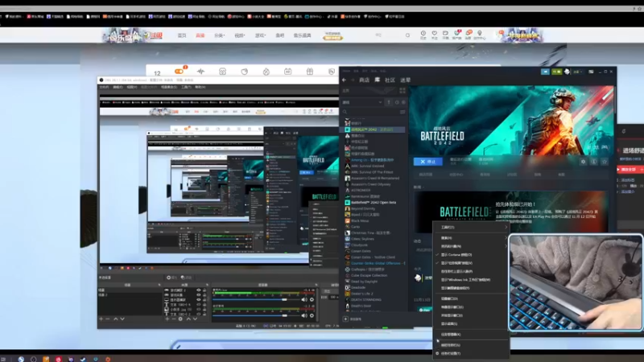Select Battlefield 2042 Open Beta in library
The image size is (644, 362).
(374, 203)
